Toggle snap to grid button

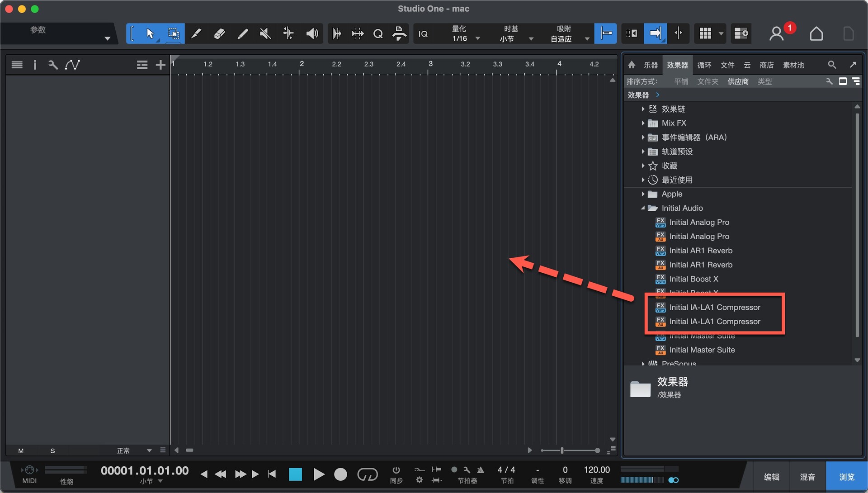click(x=606, y=33)
